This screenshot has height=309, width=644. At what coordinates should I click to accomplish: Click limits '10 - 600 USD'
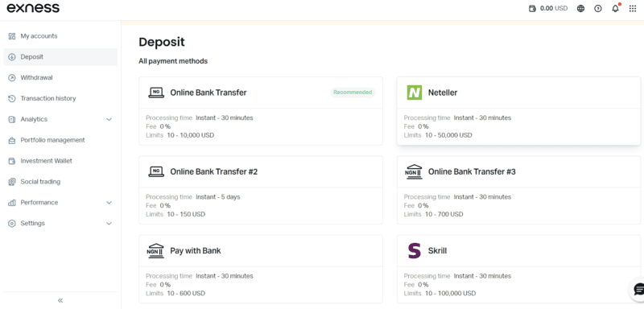(186, 294)
